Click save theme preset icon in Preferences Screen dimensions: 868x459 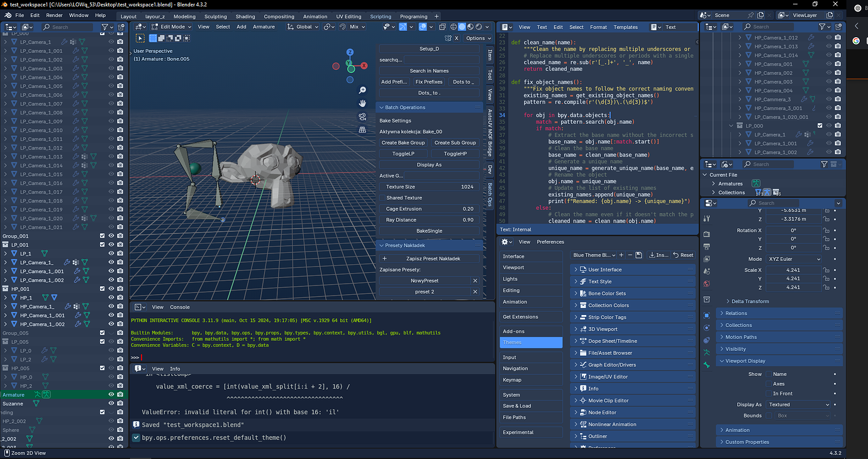point(638,255)
